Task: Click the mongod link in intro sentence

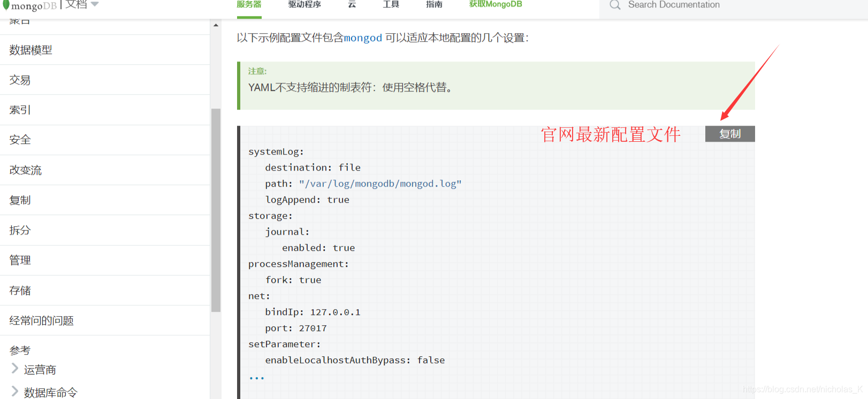Action: [363, 38]
